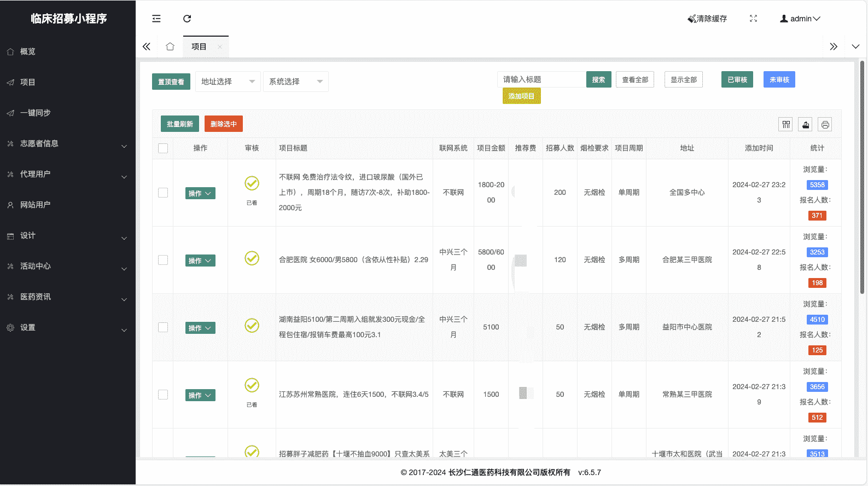Click the page vertical scrollbar
This screenshot has width=868, height=486.
pyautogui.click(x=862, y=181)
